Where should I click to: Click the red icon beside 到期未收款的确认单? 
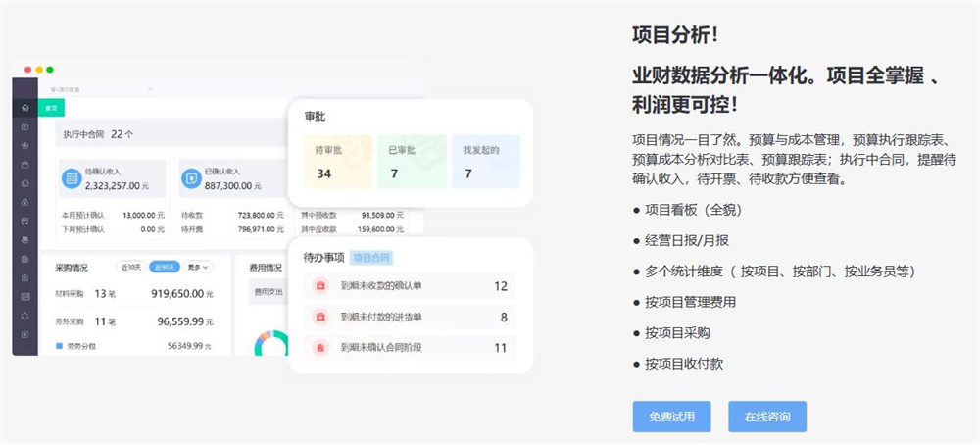319,286
